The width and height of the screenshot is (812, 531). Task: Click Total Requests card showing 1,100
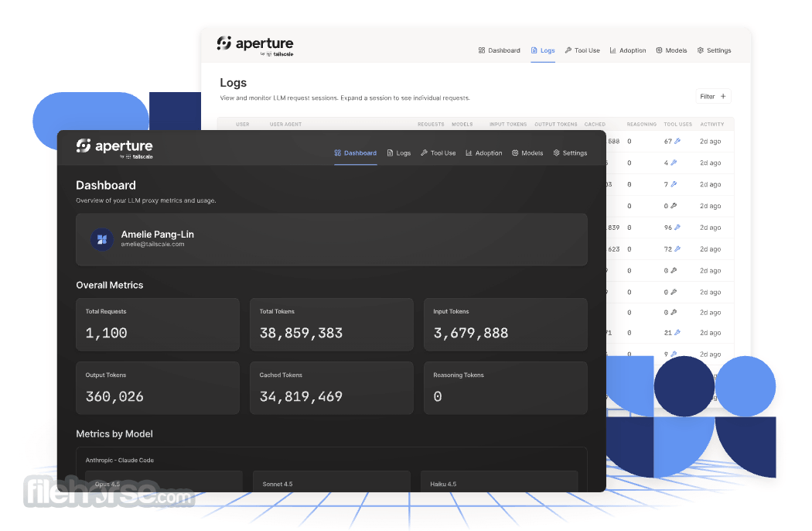pos(158,324)
